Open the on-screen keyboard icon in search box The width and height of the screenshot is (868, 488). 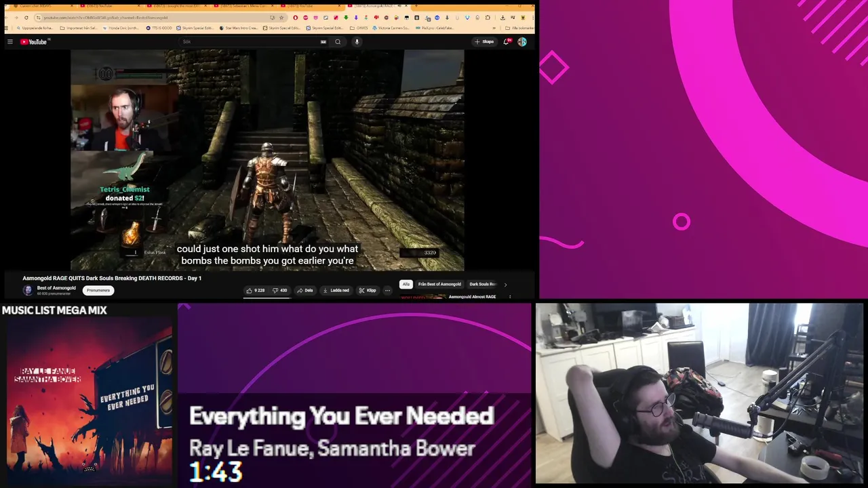tap(323, 42)
